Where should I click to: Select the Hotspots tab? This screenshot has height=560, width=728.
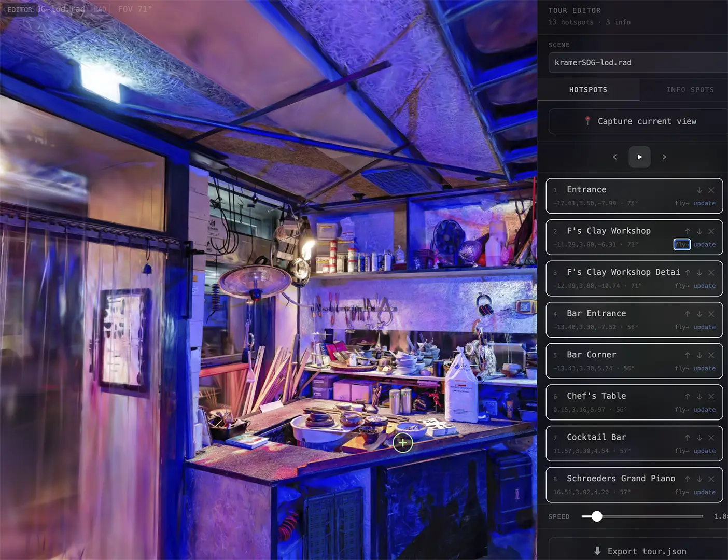588,90
